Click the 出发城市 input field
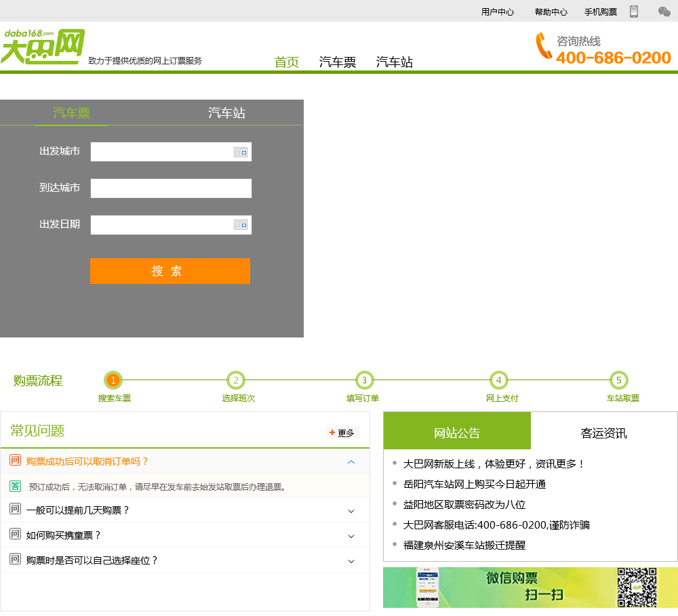The height and width of the screenshot is (616, 678). (x=172, y=152)
